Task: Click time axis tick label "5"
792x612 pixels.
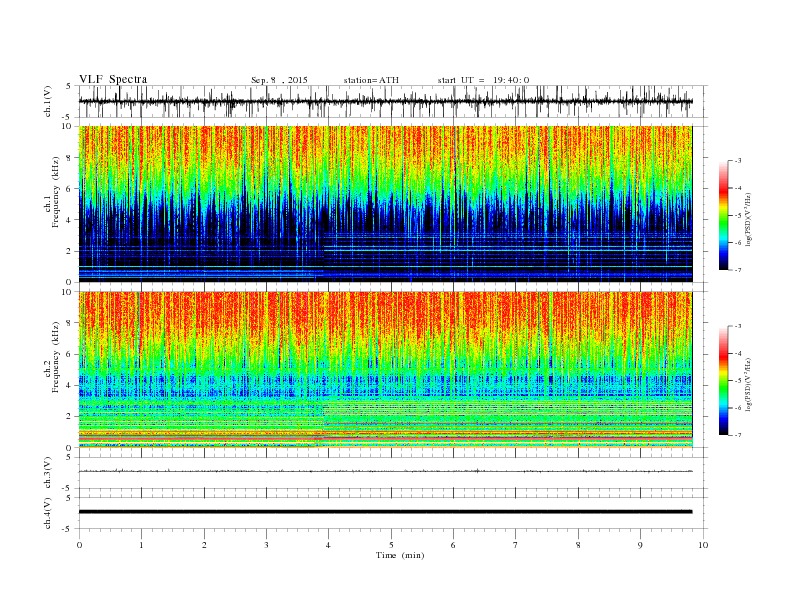Action: 391,545
